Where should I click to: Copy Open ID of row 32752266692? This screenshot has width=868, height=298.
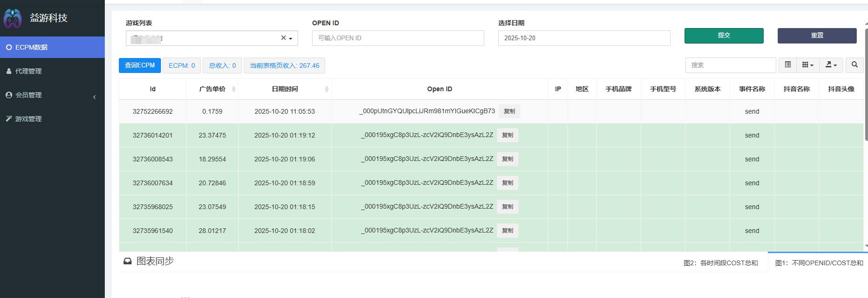click(509, 111)
